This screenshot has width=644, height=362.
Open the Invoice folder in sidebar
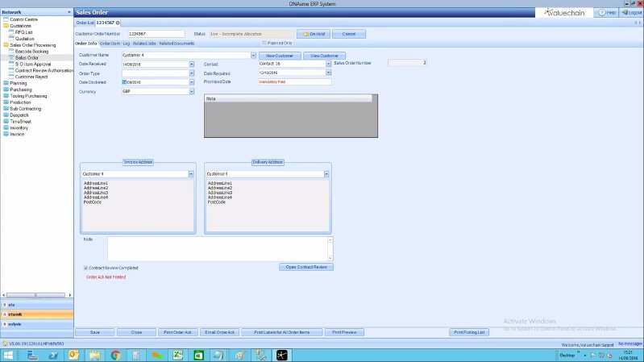coord(19,134)
